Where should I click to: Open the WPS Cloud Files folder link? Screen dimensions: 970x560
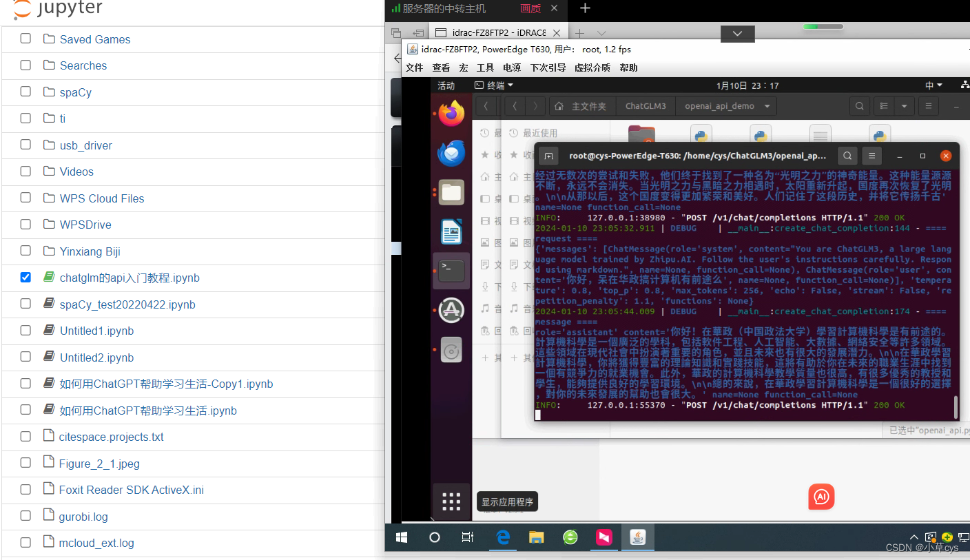click(102, 198)
